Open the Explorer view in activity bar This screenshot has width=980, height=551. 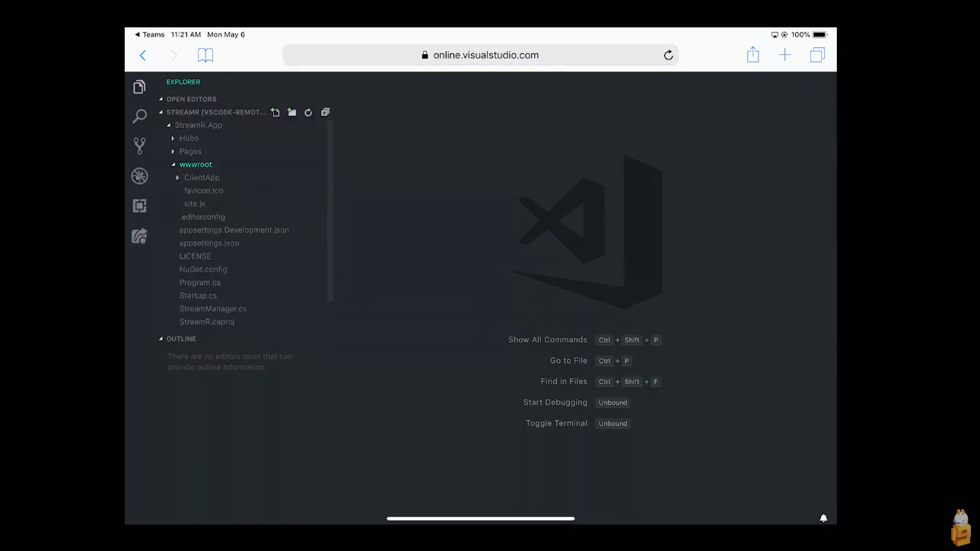[139, 87]
